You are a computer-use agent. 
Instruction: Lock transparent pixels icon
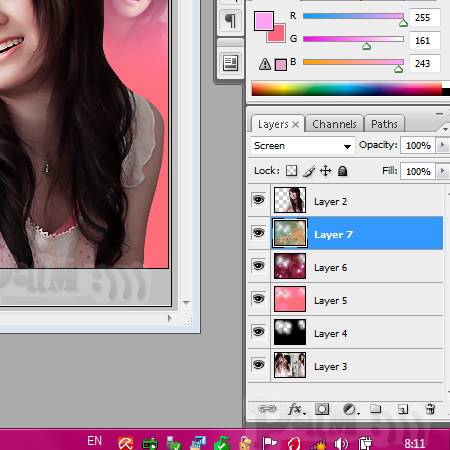291,171
